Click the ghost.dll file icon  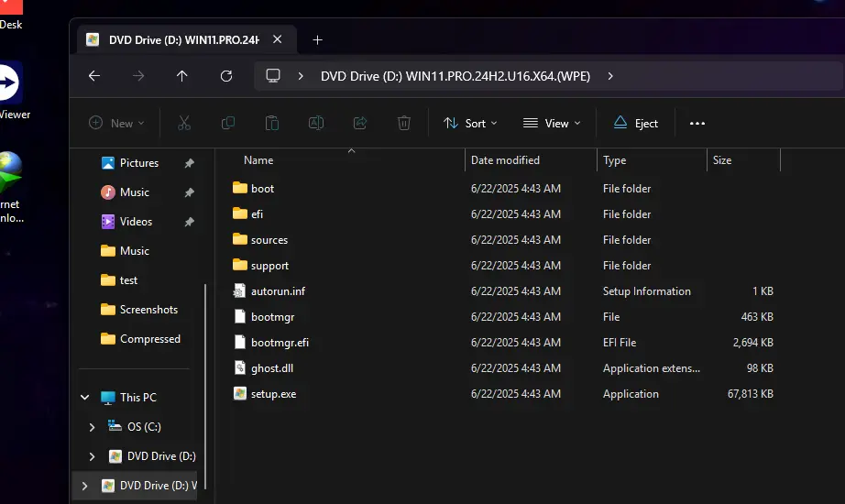(240, 367)
